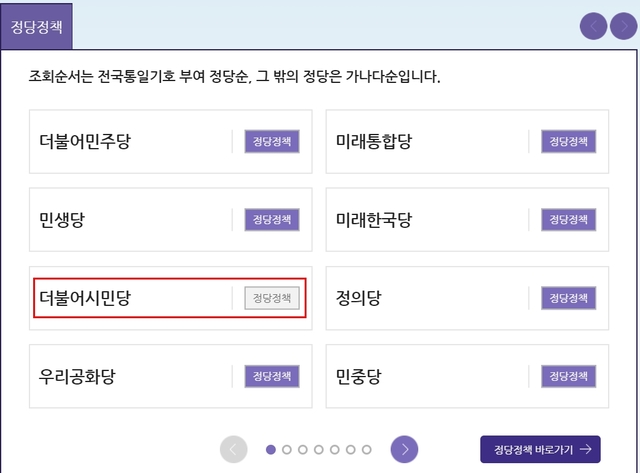This screenshot has width=640, height=473.
Task: Select the first pagination dot
Action: pos(271,449)
